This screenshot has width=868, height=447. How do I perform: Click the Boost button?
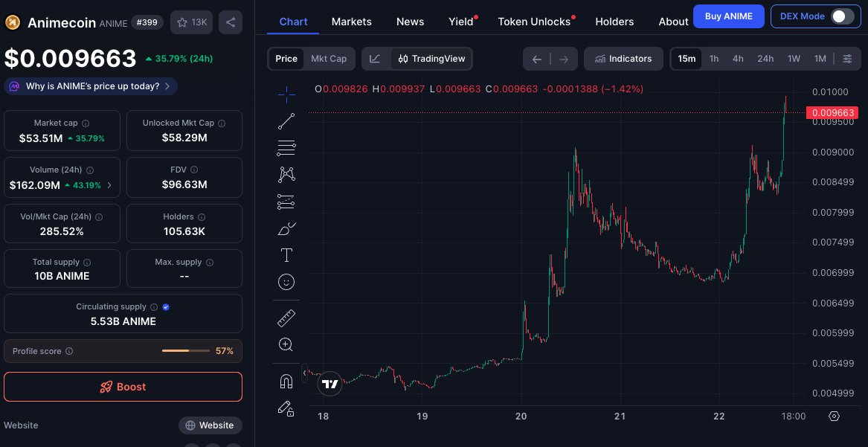click(x=123, y=387)
